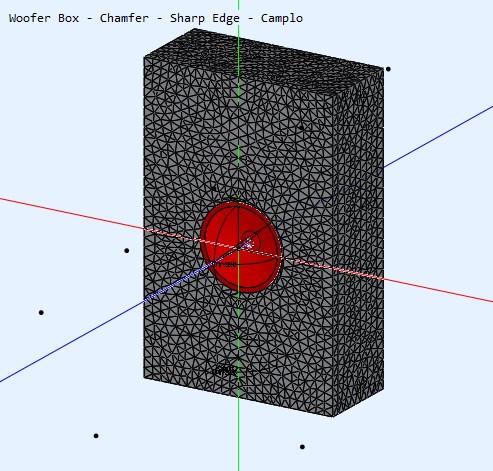Click the black field point beside the box's top-right corner
The image size is (493, 471).
point(388,69)
